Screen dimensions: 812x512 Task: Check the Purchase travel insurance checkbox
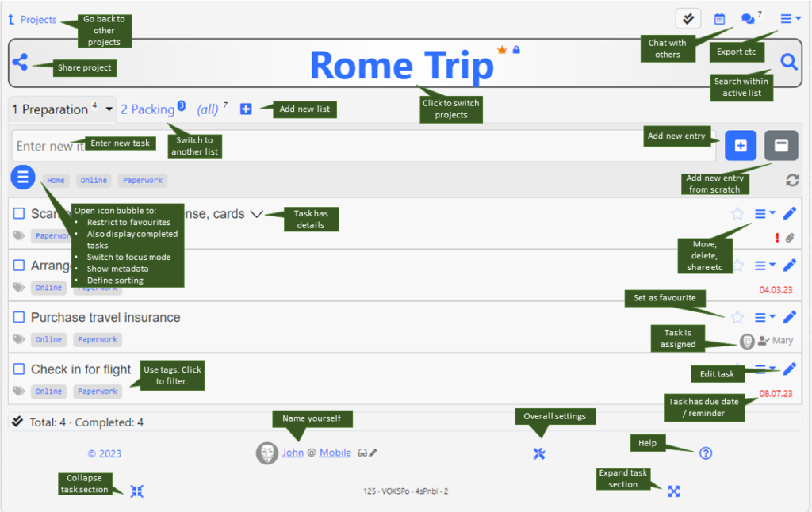pyautogui.click(x=20, y=317)
